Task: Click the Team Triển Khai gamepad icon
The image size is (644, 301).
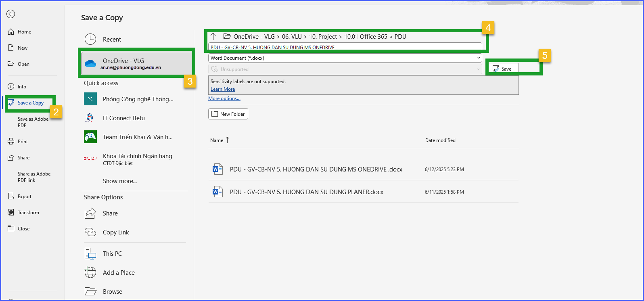Action: (90, 137)
